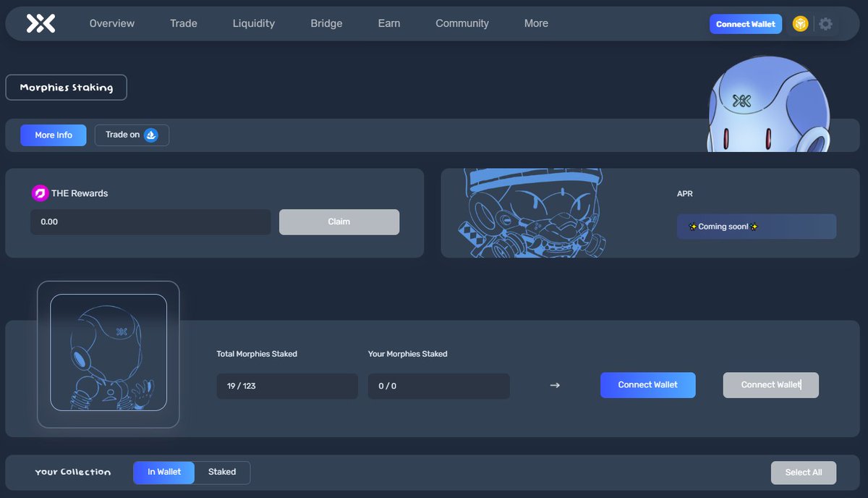Click the APR Coming soon box

tap(757, 227)
